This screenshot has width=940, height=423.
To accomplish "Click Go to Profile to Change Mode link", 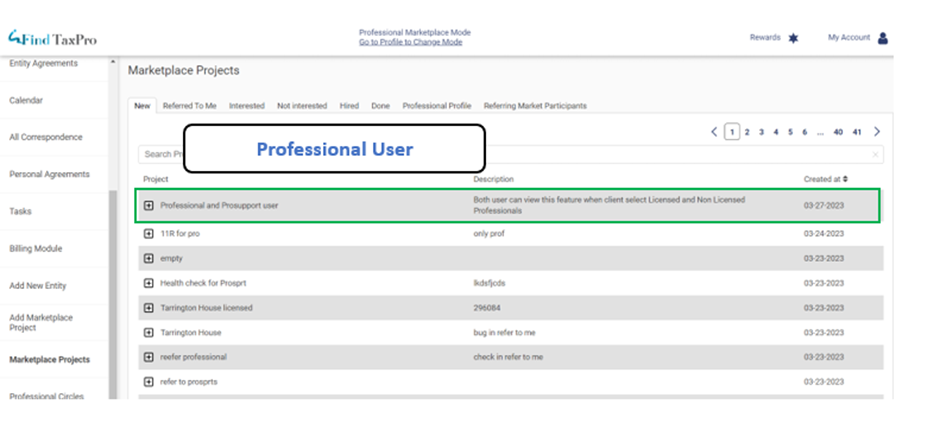I will [x=410, y=42].
